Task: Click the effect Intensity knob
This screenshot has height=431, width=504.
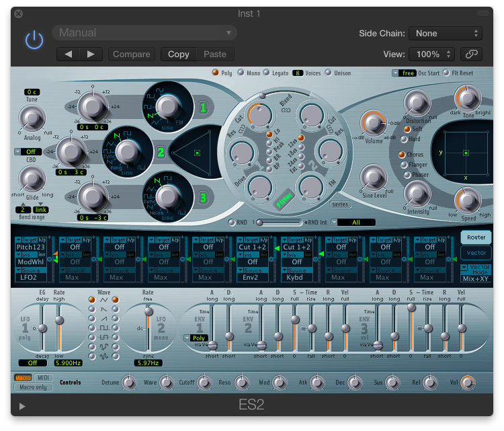Action: 417,194
